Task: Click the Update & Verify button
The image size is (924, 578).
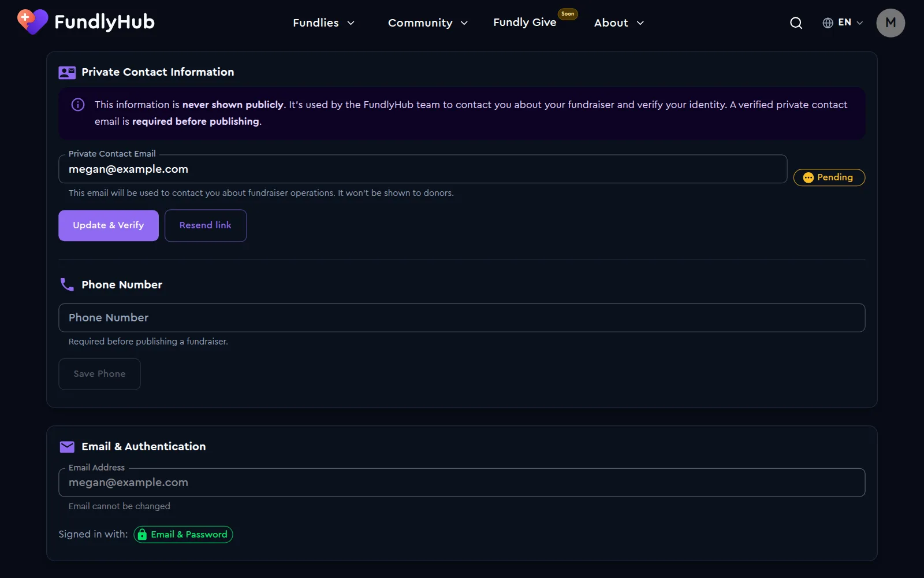Action: (x=109, y=225)
